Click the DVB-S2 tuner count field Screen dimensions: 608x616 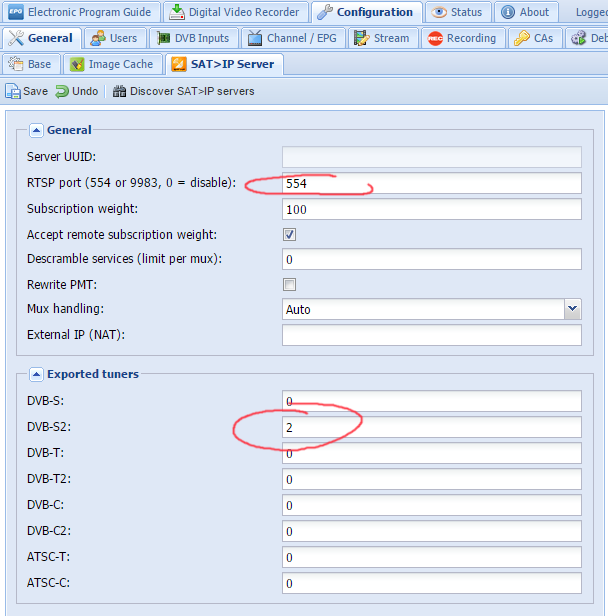(x=431, y=427)
